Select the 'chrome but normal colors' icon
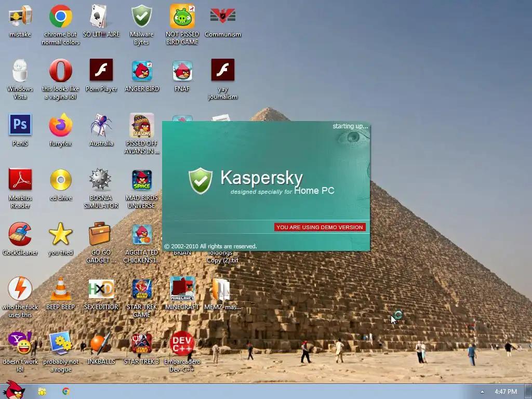 tap(60, 16)
